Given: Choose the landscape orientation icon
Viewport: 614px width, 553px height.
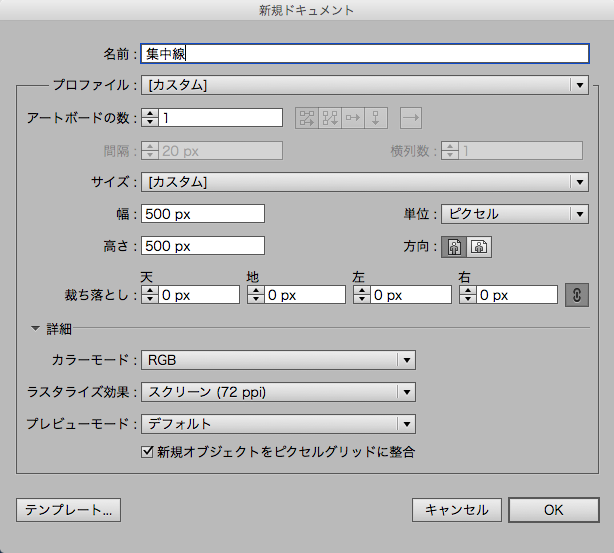Looking at the screenshot, I should tap(479, 247).
